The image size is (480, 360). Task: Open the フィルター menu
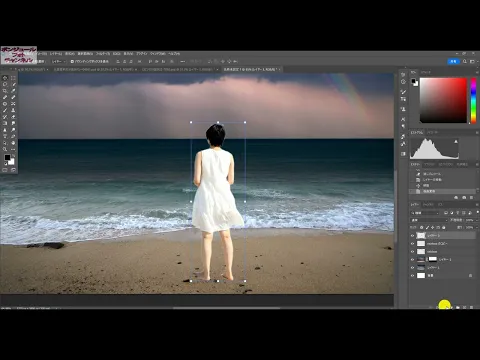(x=103, y=54)
